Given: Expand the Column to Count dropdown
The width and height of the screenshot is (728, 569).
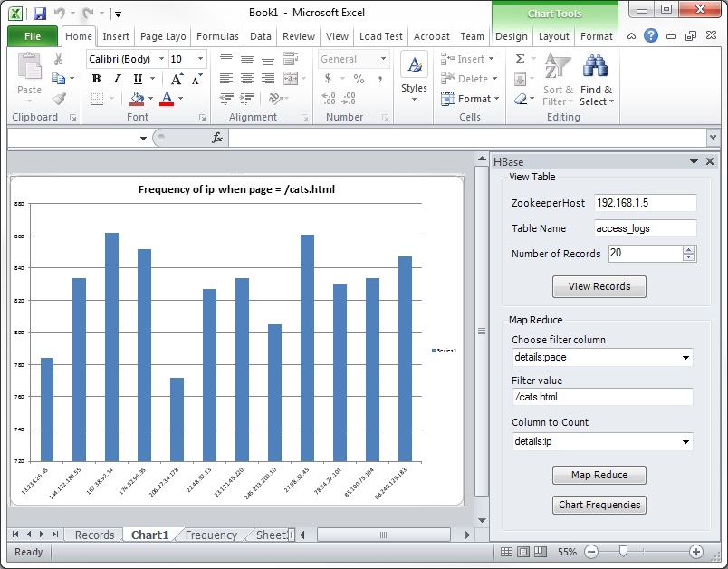Looking at the screenshot, I should pyautogui.click(x=685, y=442).
